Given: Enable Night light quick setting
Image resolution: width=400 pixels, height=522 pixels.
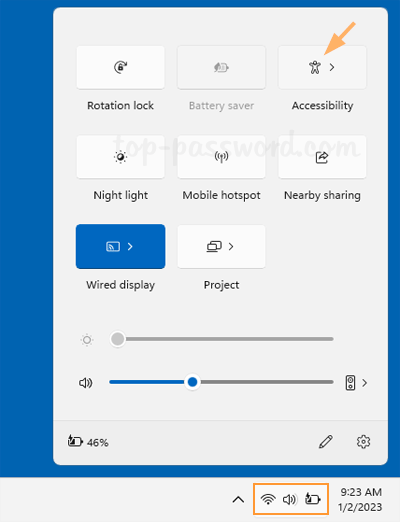Looking at the screenshot, I should tap(120, 157).
